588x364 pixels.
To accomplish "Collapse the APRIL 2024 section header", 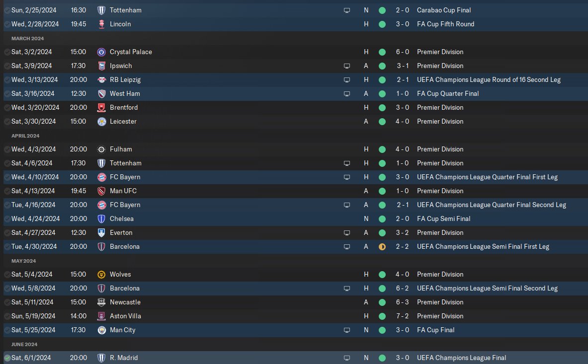I will tap(25, 136).
